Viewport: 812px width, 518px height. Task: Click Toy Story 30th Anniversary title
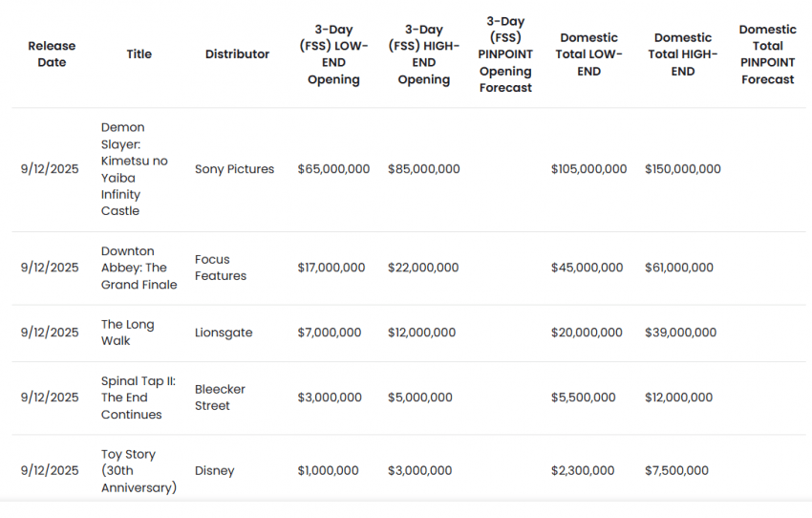click(139, 471)
